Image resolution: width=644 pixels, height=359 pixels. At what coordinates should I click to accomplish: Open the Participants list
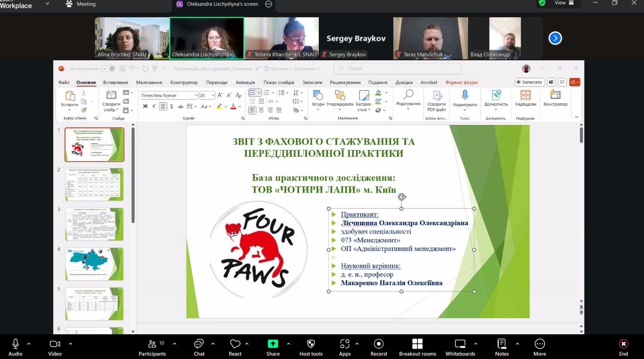[x=152, y=344]
